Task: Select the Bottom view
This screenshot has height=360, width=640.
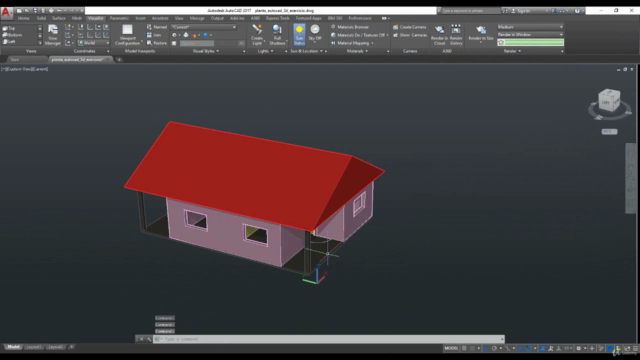Action: (12, 35)
